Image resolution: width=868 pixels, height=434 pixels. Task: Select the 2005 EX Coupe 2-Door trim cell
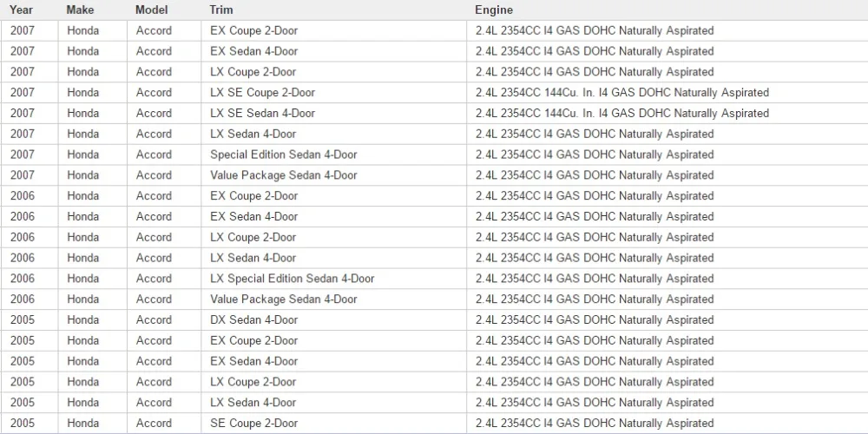click(x=334, y=340)
